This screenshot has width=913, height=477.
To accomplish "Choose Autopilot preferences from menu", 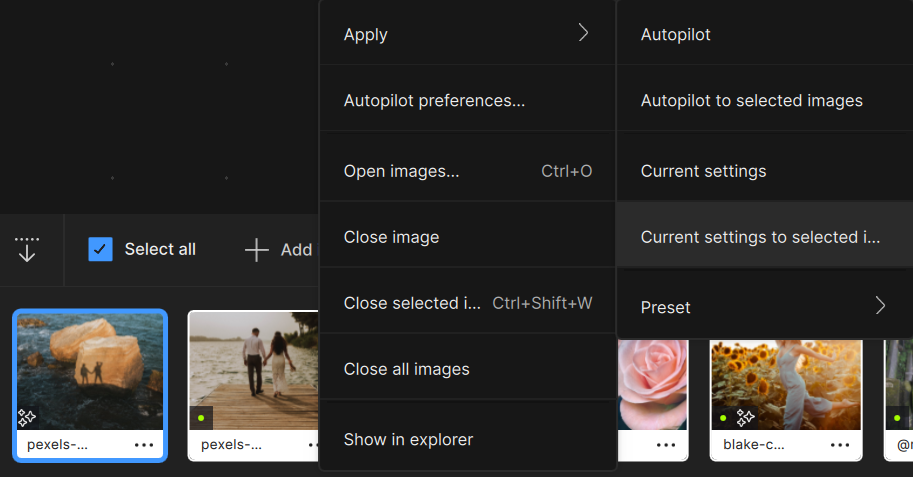I will [434, 101].
